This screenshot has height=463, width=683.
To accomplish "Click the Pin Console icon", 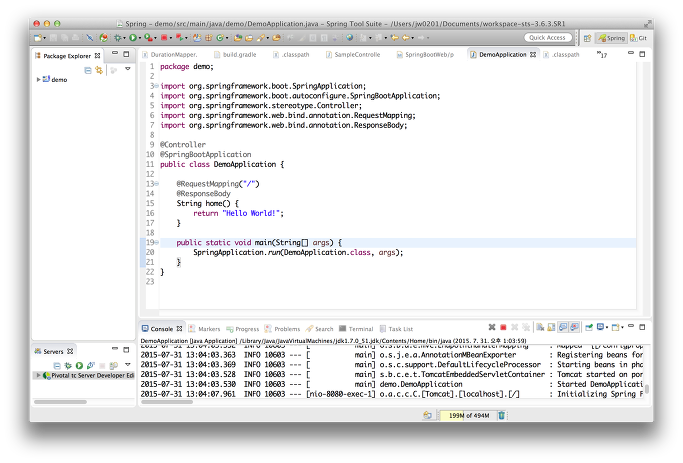I will click(589, 327).
